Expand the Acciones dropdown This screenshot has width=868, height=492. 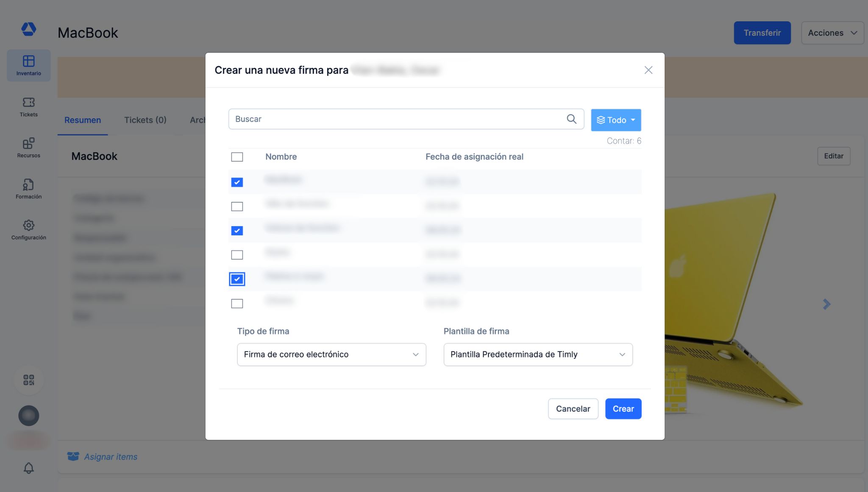[x=832, y=33]
